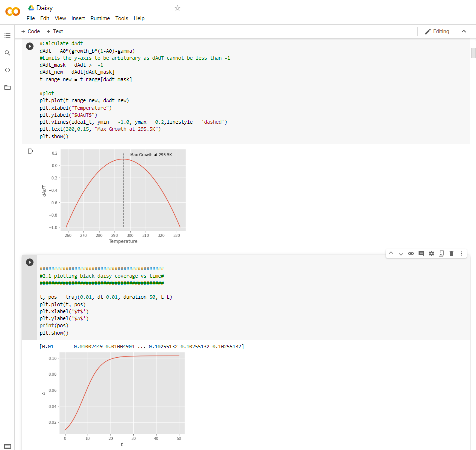476x450 pixels.
Task: Click the output options icon next to dAdT plot
Action: 30,151
